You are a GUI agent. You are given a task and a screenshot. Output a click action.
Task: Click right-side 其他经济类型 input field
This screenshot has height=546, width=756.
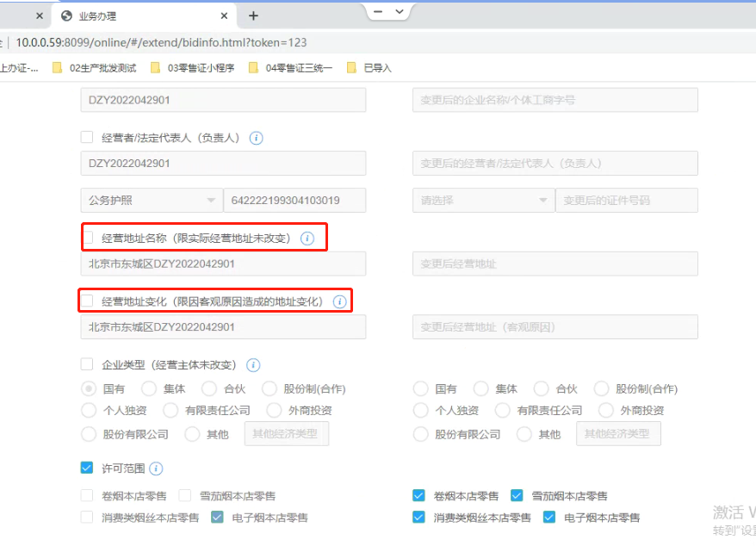coord(618,434)
